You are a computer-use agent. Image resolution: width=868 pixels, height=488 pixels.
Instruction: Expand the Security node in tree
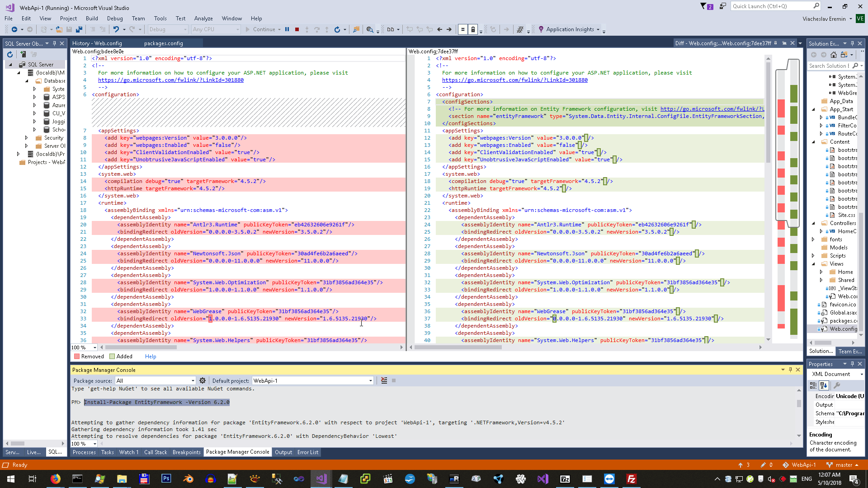pos(26,138)
